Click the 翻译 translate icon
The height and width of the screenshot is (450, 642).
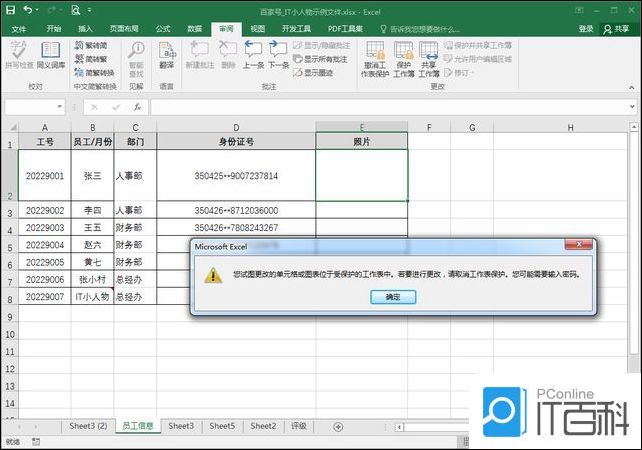[167, 54]
